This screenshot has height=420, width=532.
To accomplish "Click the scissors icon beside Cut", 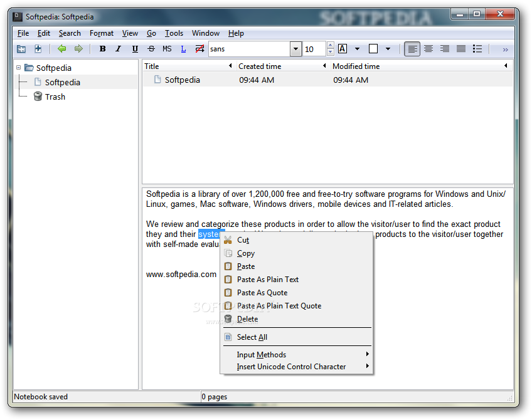I will (x=228, y=240).
